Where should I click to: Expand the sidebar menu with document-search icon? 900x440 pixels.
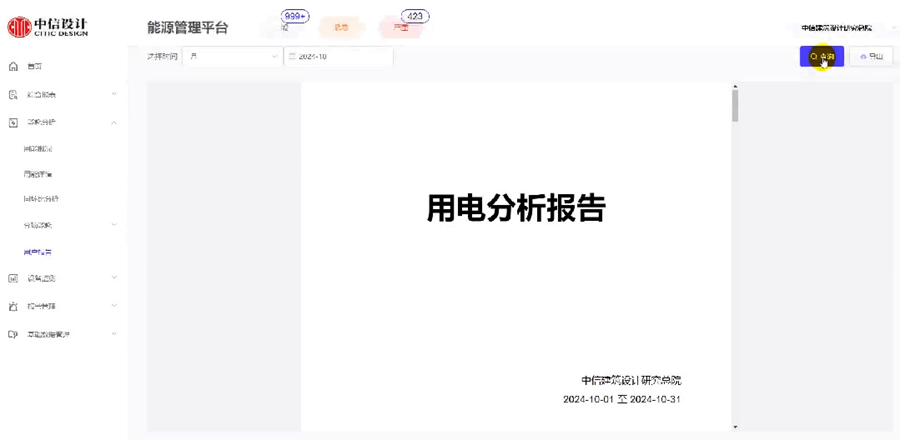114,94
